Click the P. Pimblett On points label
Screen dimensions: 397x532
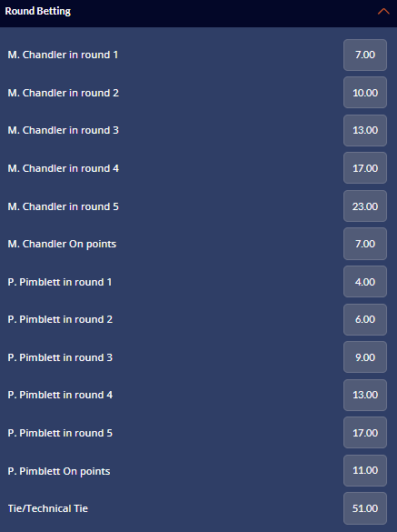click(x=59, y=471)
